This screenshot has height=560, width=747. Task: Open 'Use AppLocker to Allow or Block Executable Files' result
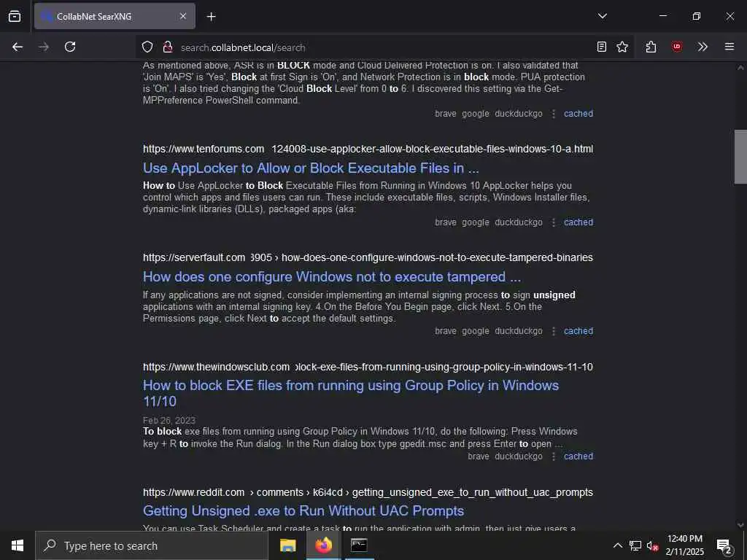click(x=311, y=168)
